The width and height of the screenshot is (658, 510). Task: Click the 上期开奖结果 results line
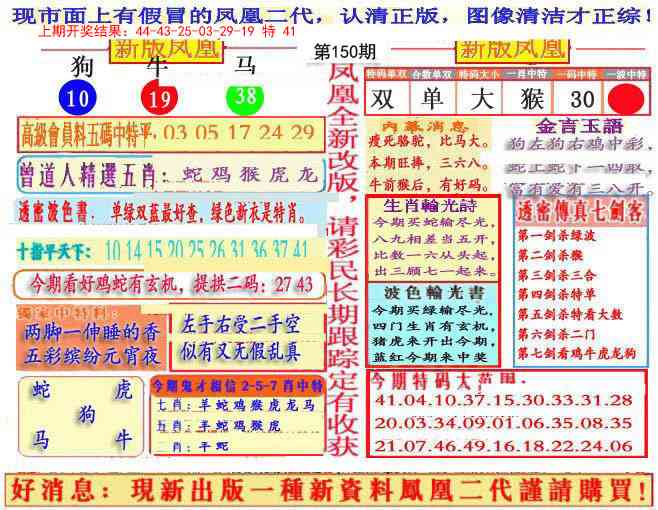(x=167, y=32)
